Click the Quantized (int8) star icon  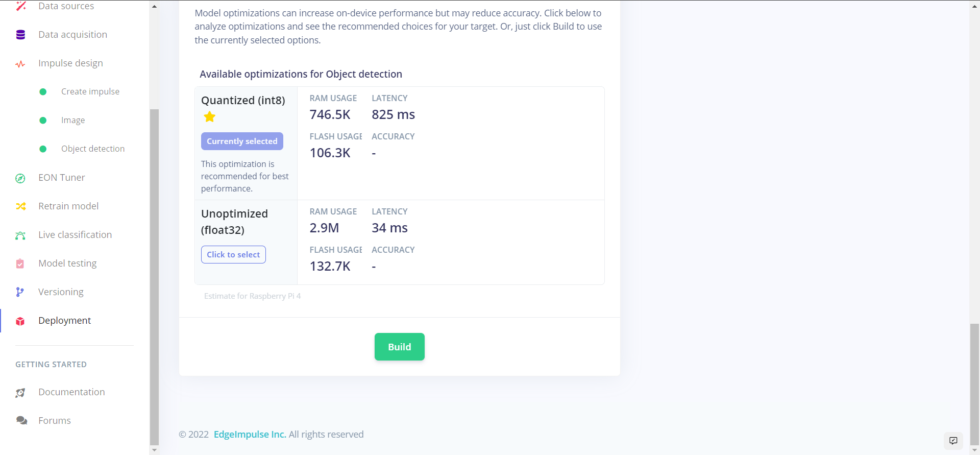210,117
